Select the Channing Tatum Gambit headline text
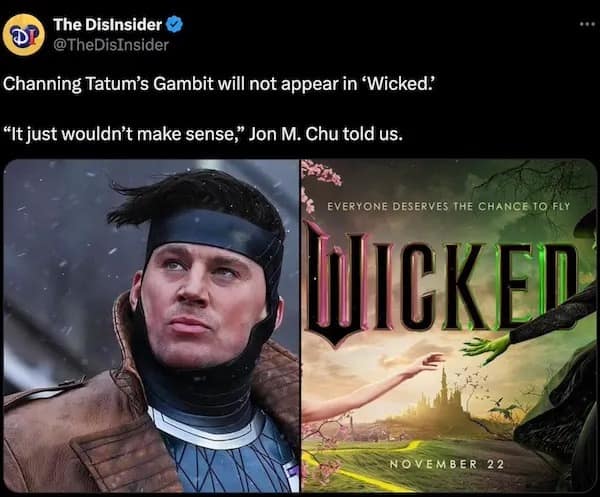Viewport: 600px width, 497px height. pos(219,84)
